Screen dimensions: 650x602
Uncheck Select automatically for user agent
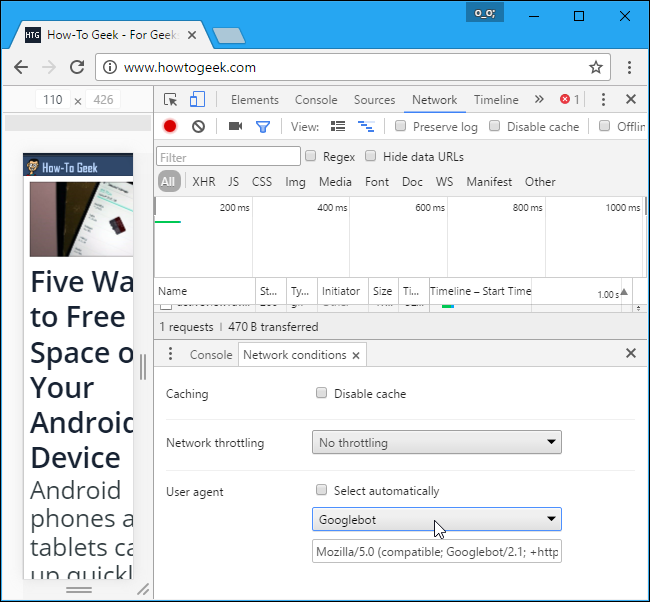321,491
